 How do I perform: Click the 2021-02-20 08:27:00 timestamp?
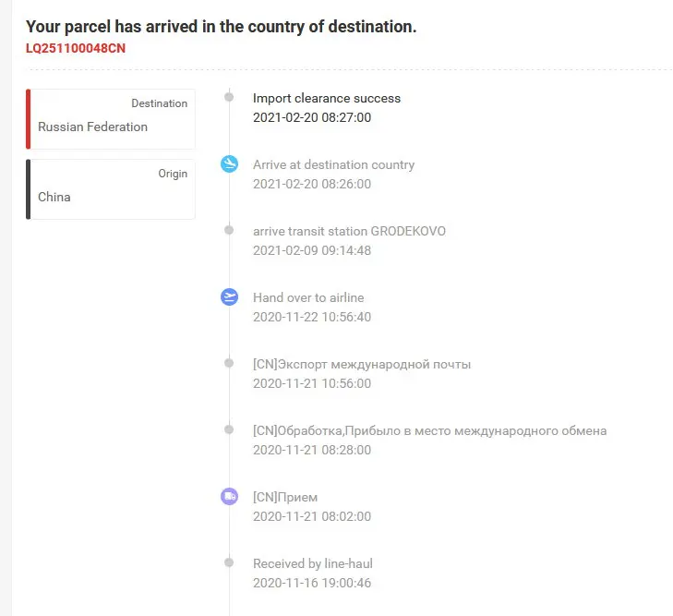(x=312, y=117)
